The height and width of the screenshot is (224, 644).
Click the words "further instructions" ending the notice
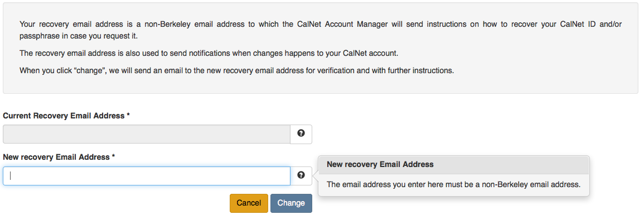422,70
